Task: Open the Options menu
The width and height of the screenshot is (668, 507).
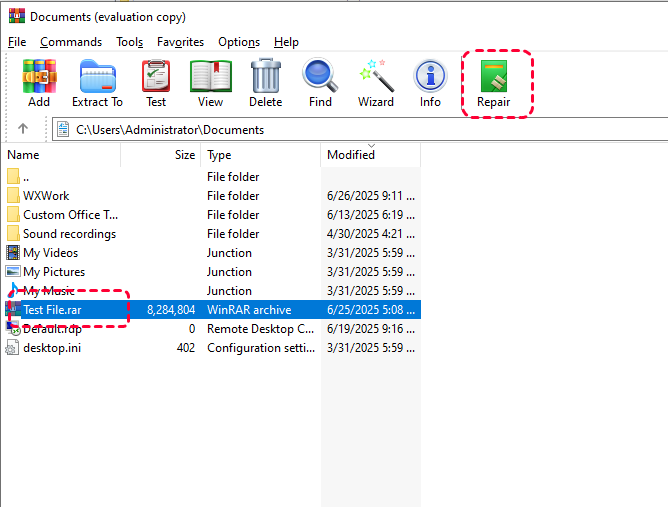Action: coord(239,42)
